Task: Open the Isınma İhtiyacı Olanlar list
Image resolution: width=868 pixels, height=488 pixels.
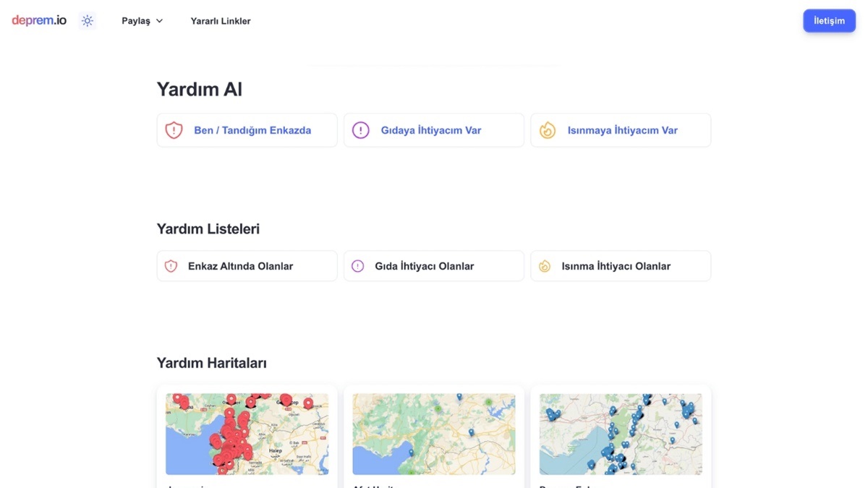Action: 616,266
